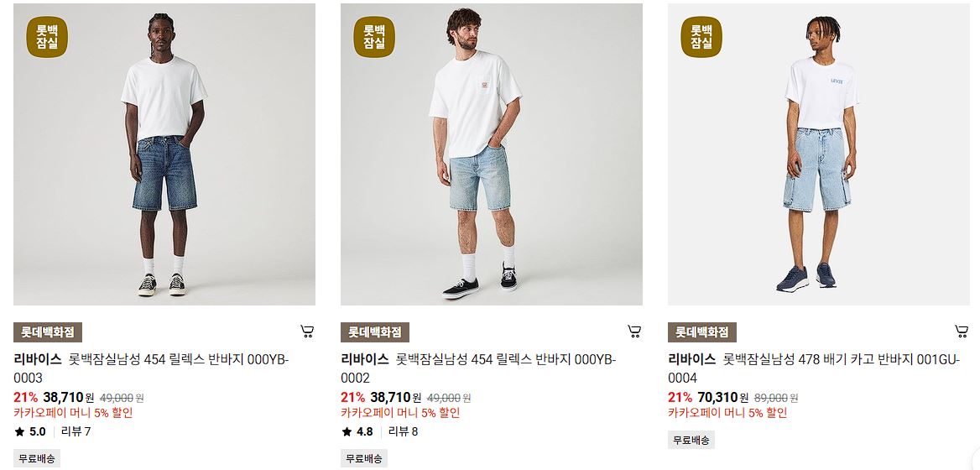
Task: Click 롯백잠실 badge on cargo shorts image
Action: point(701,37)
